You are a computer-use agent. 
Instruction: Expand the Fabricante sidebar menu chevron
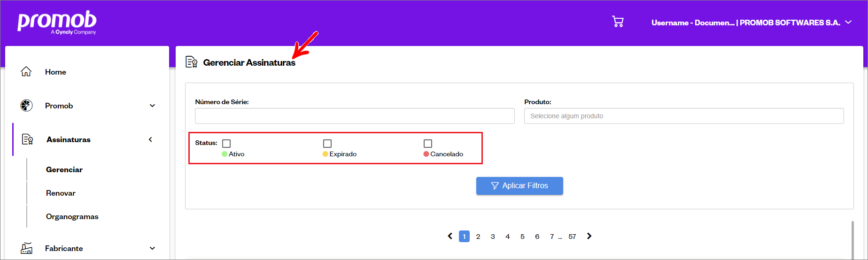tap(152, 248)
